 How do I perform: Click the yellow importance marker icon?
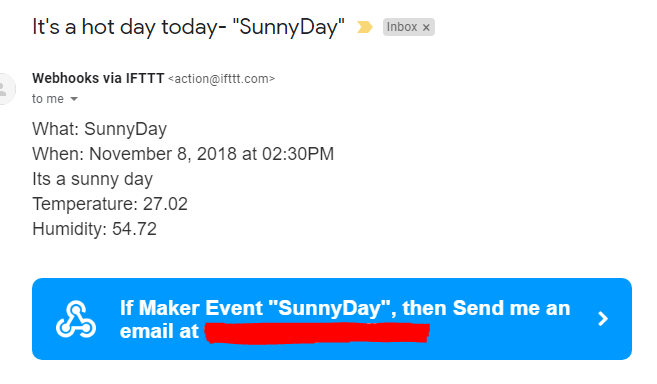click(364, 27)
